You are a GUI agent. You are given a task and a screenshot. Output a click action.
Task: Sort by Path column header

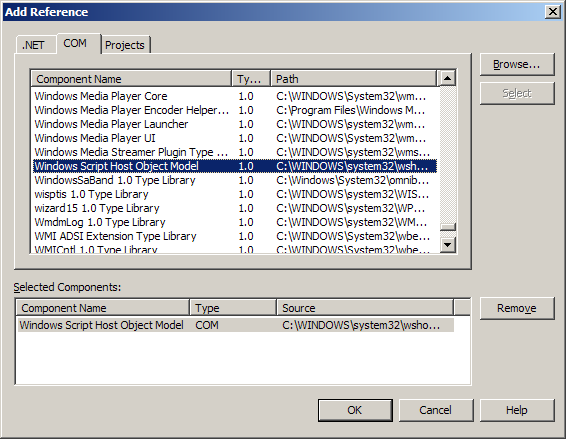pyautogui.click(x=353, y=79)
